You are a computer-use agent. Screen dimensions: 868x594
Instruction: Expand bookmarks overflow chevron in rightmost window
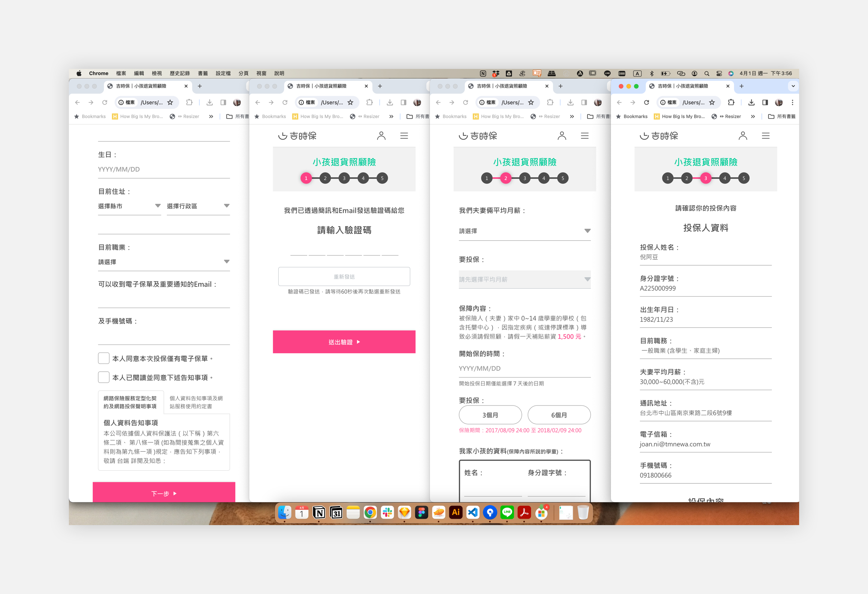click(x=753, y=116)
